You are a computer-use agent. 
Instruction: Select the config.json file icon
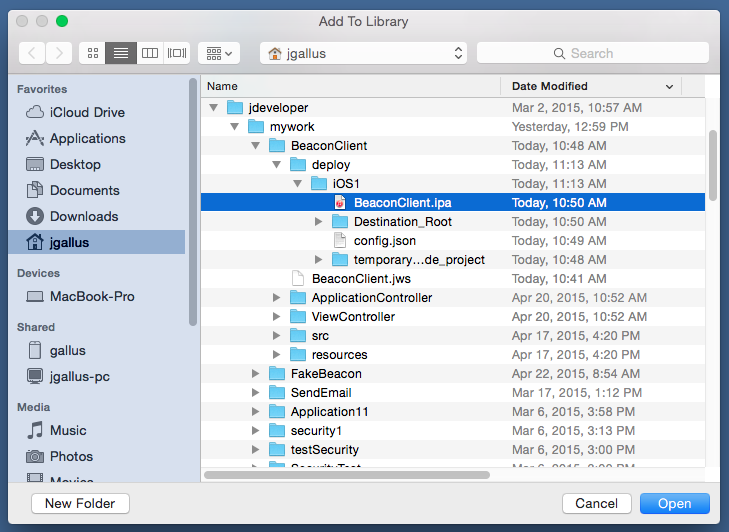coord(340,240)
